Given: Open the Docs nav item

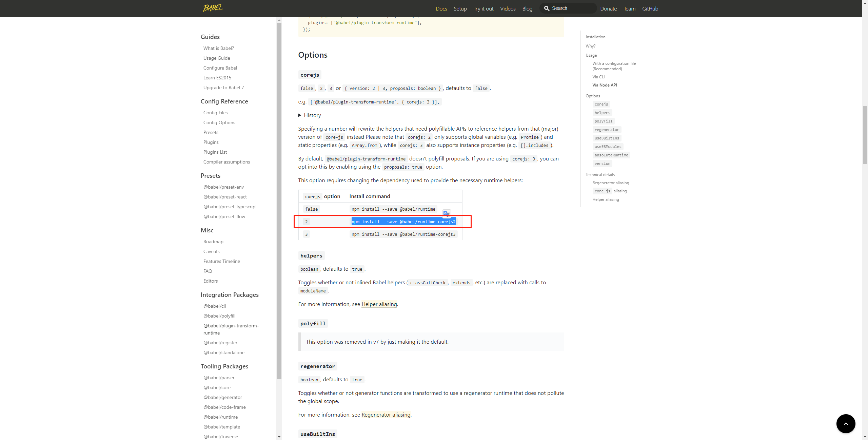Looking at the screenshot, I should click(441, 8).
